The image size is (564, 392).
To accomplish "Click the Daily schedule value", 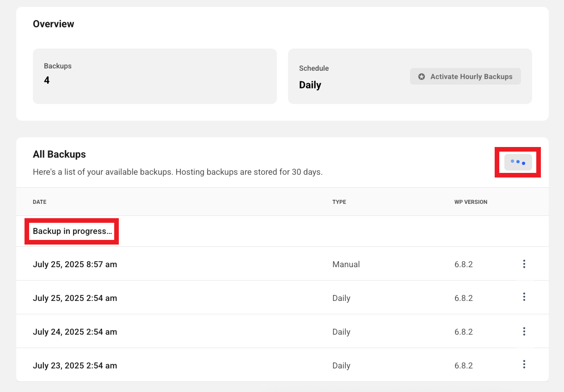I will tap(310, 85).
